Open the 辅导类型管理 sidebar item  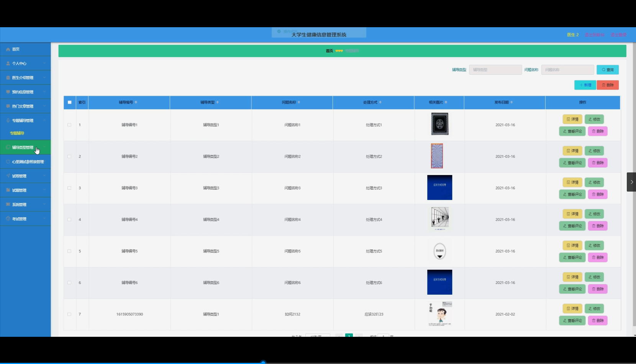tap(25, 148)
